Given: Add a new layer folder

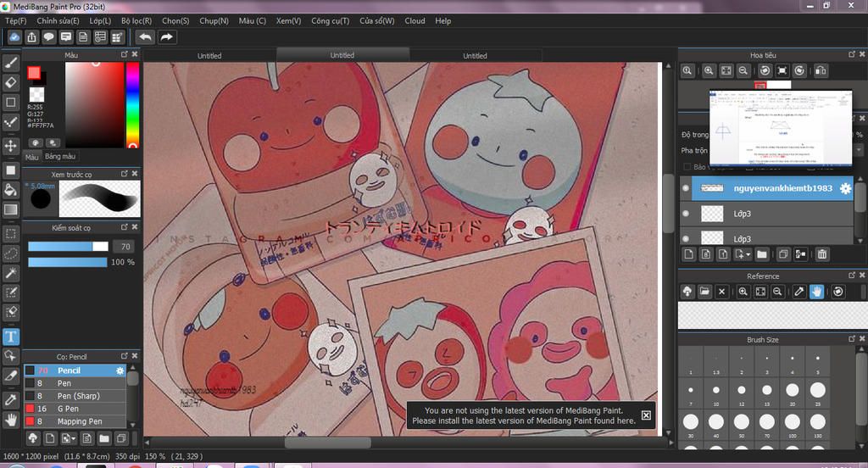Looking at the screenshot, I should tap(762, 254).
